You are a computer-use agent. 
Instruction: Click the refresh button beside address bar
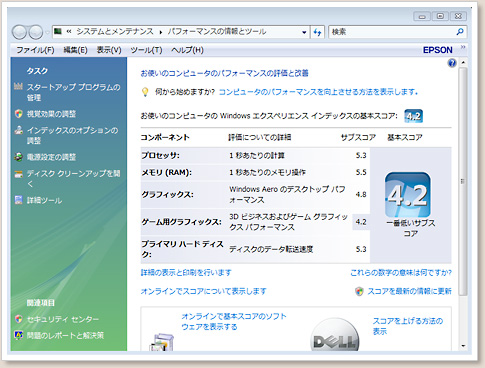tap(317, 32)
